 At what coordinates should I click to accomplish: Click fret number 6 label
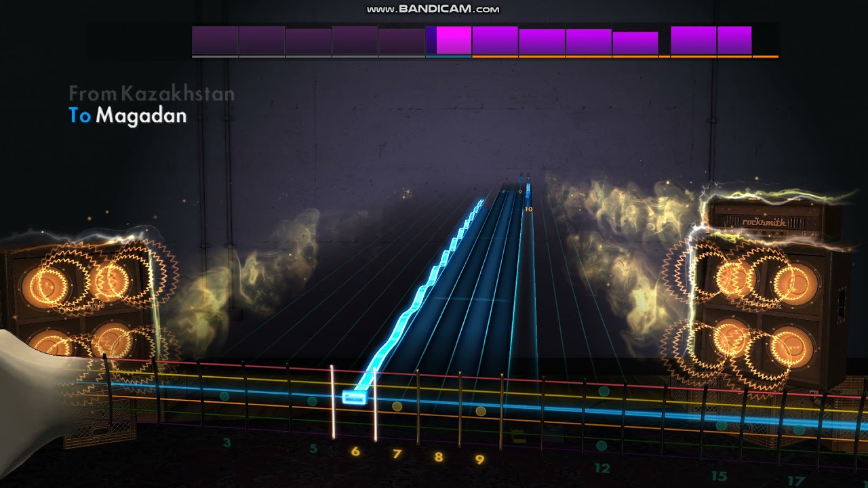(x=355, y=451)
